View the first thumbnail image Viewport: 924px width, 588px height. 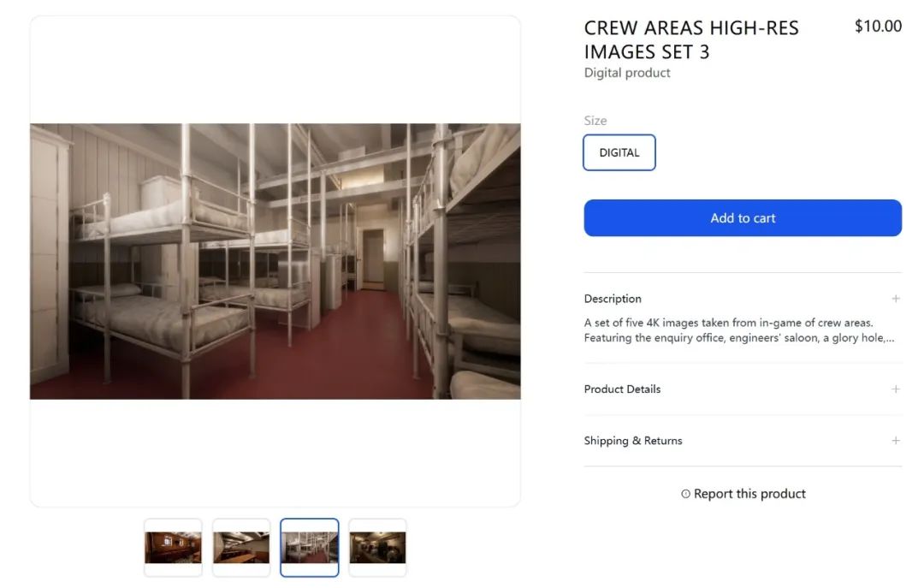pyautogui.click(x=173, y=548)
